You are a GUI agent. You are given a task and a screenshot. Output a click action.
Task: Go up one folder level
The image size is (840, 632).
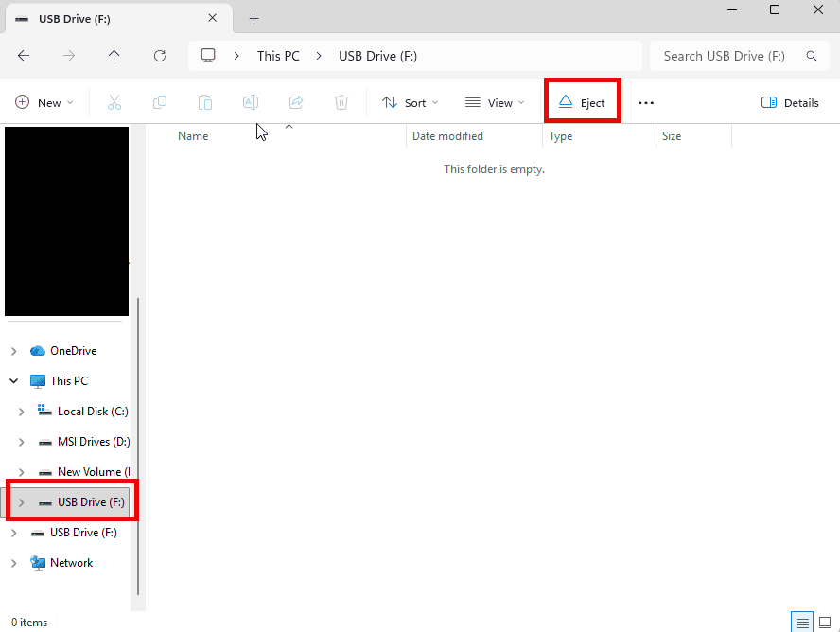tap(114, 56)
